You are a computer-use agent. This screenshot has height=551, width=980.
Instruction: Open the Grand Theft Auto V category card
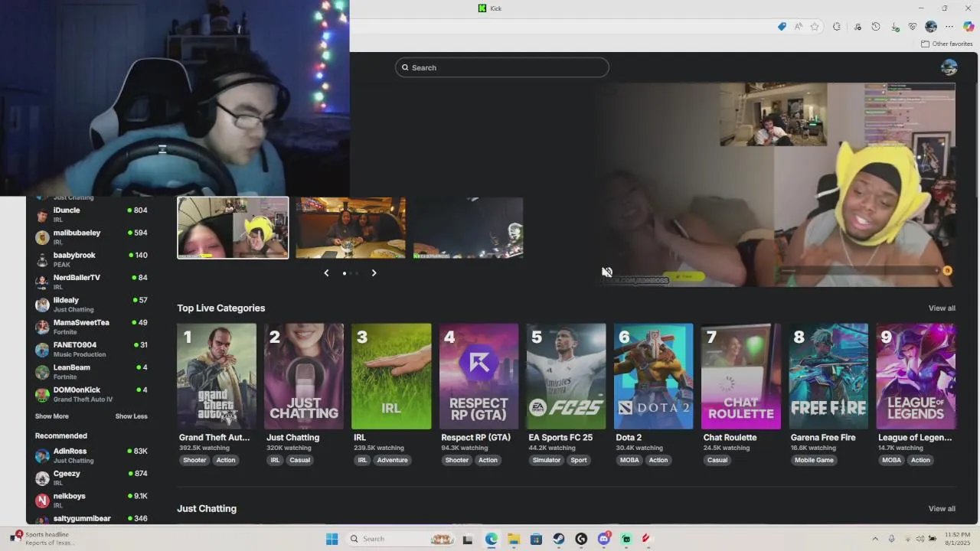[x=217, y=376]
